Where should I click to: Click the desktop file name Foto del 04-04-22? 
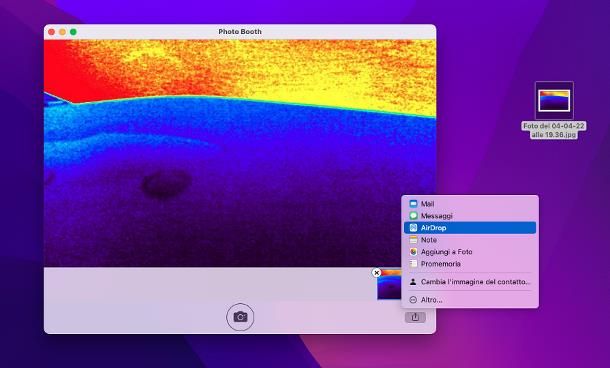click(x=554, y=130)
